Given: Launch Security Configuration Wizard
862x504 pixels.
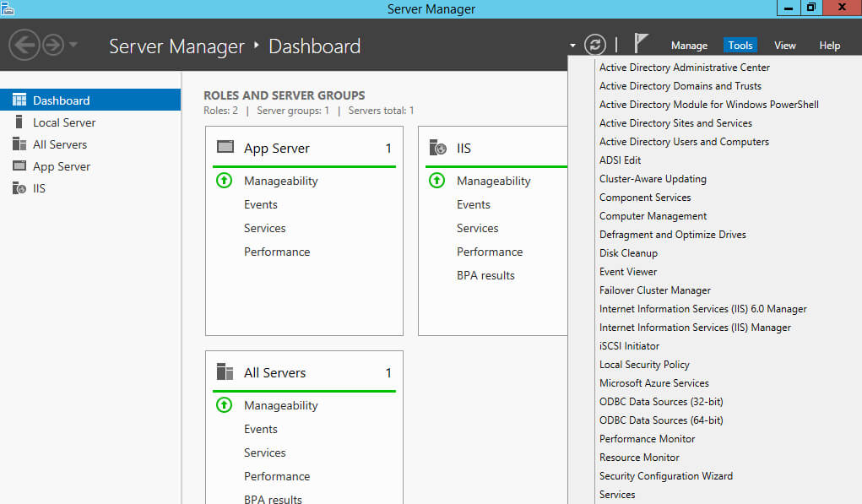Looking at the screenshot, I should (x=666, y=476).
